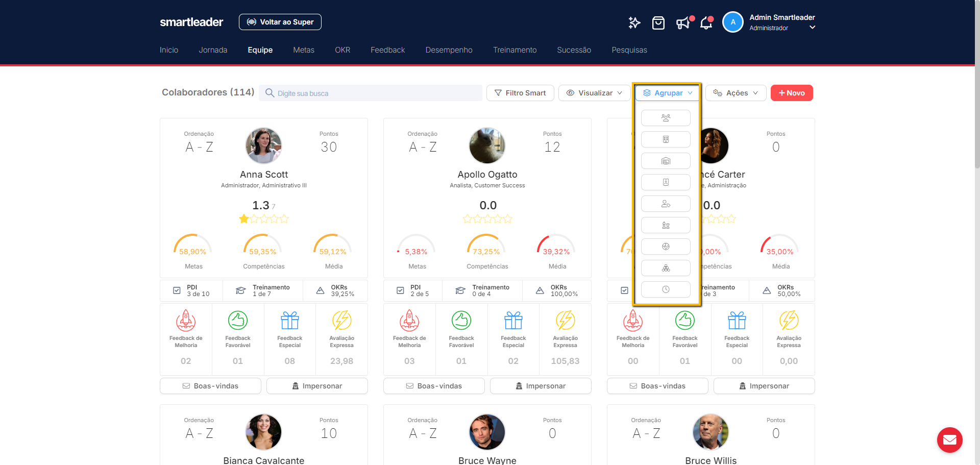Open Anna Scott's profile photo
Viewport: 980px width, 465px height.
(264, 145)
